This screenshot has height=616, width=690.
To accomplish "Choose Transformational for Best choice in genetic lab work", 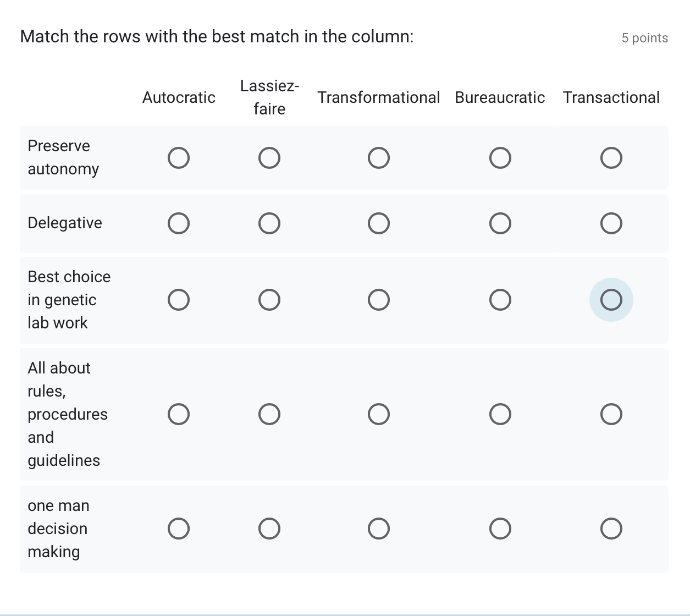I will tap(379, 300).
